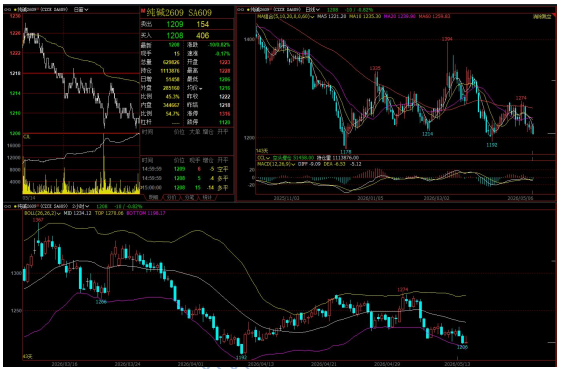The width and height of the screenshot is (564, 369).
Task: Click the 比例 value 45.3%
Action: coord(172,97)
